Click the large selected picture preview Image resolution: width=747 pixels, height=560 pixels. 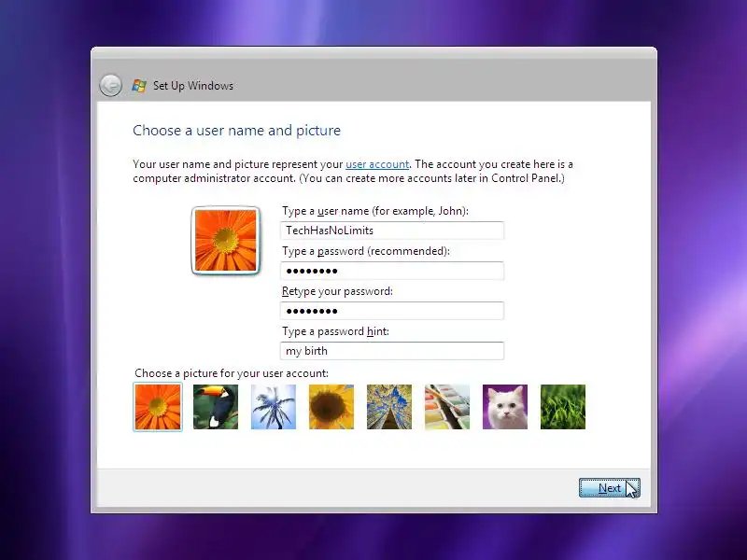pyautogui.click(x=225, y=241)
